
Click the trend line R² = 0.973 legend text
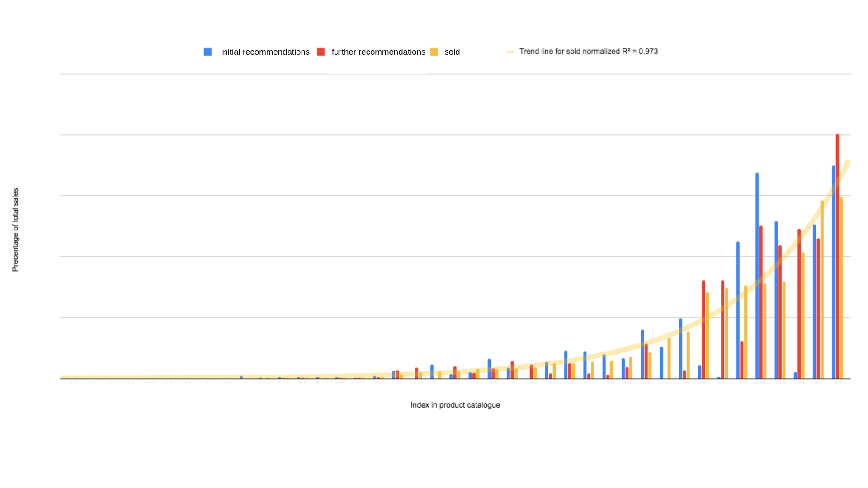pyautogui.click(x=588, y=52)
